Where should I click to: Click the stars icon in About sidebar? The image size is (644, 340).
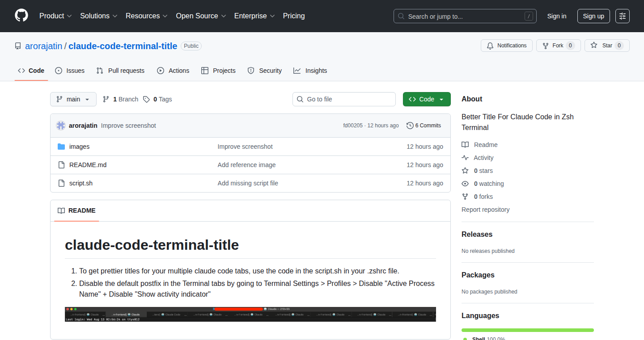tap(465, 171)
